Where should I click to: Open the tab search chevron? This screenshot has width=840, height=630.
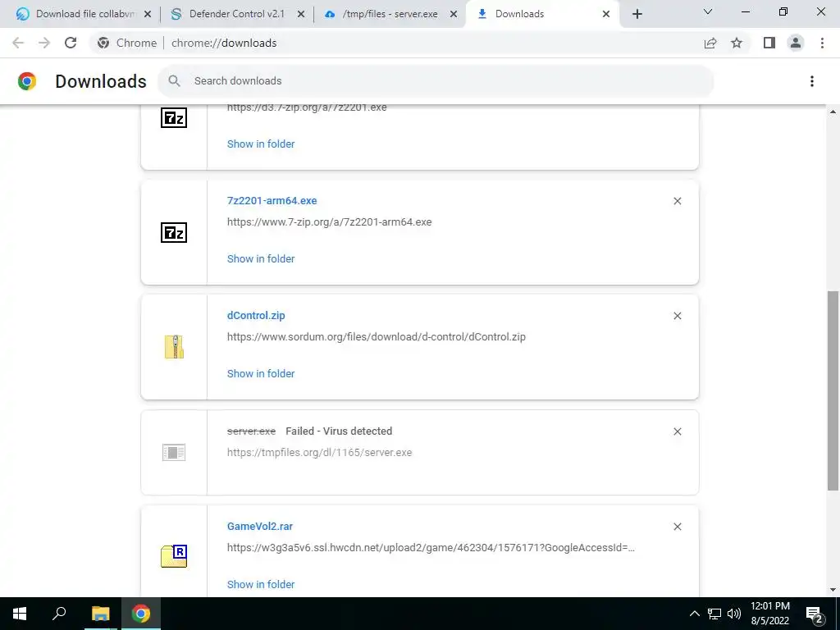coord(708,11)
